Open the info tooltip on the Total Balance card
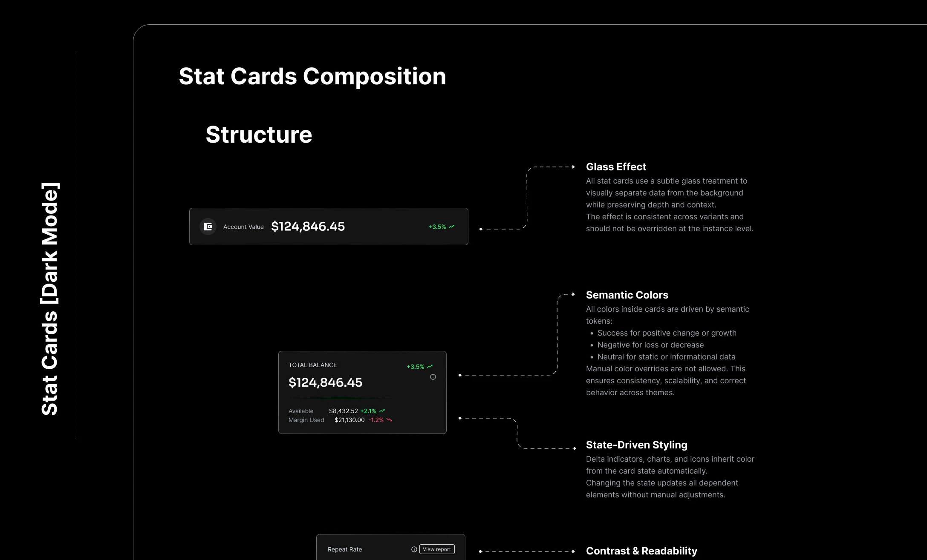The image size is (927, 560). (433, 377)
